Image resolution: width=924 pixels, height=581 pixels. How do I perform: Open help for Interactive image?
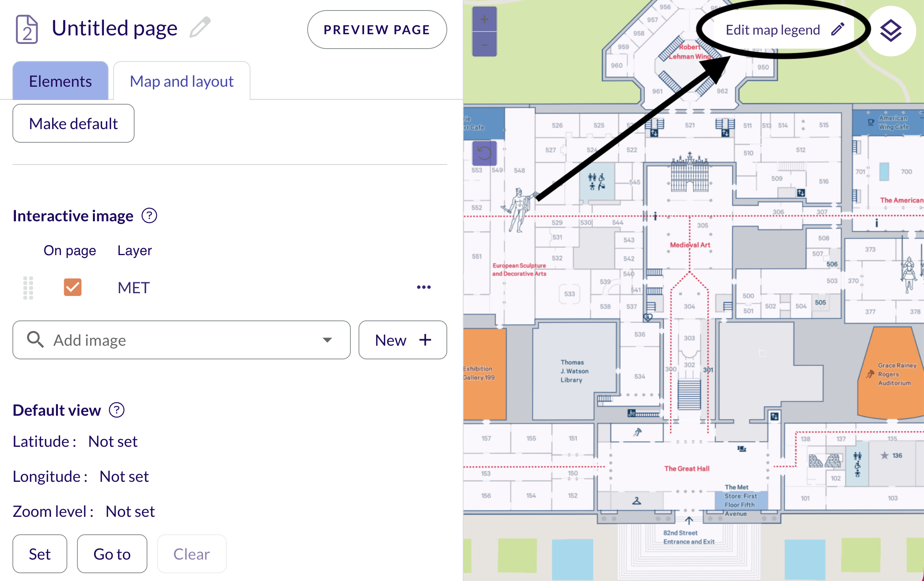149,215
